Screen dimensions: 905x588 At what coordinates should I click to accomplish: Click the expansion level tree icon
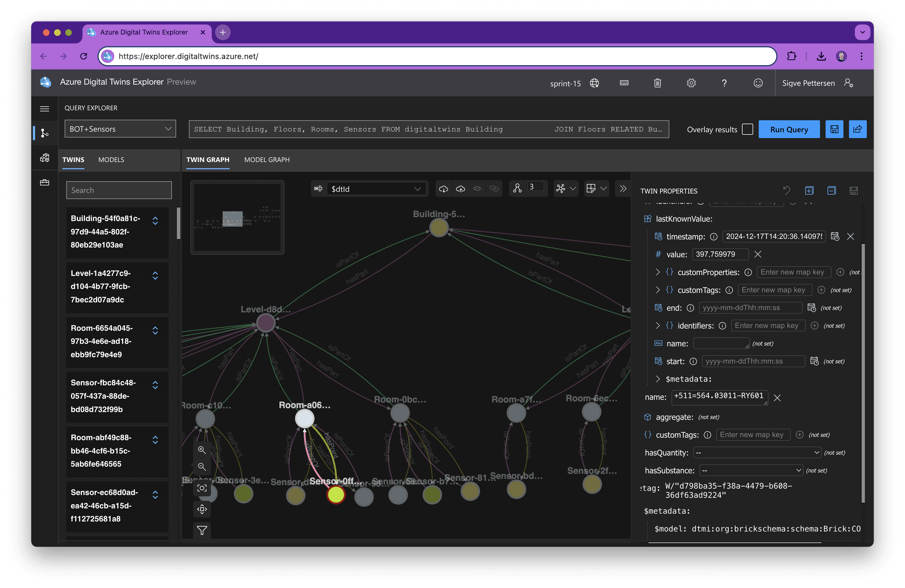coord(517,188)
